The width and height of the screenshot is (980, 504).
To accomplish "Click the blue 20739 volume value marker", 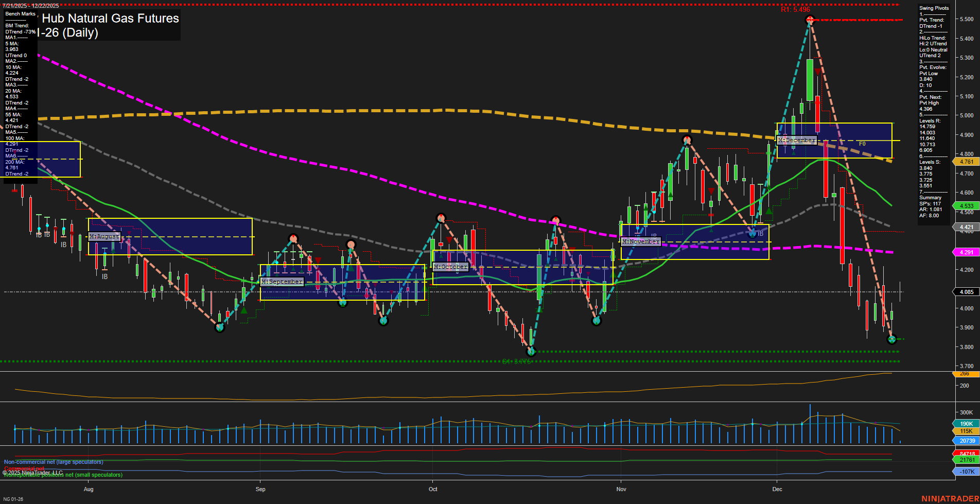I will pos(966,440).
